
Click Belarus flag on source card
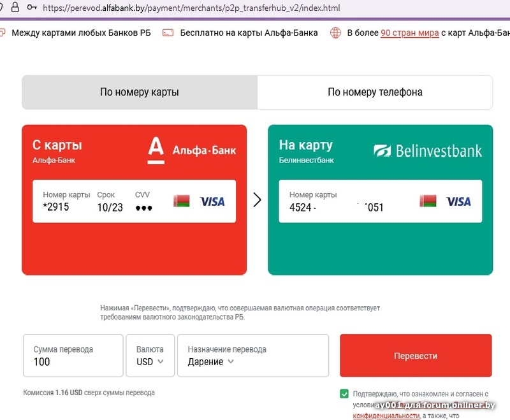coord(182,201)
